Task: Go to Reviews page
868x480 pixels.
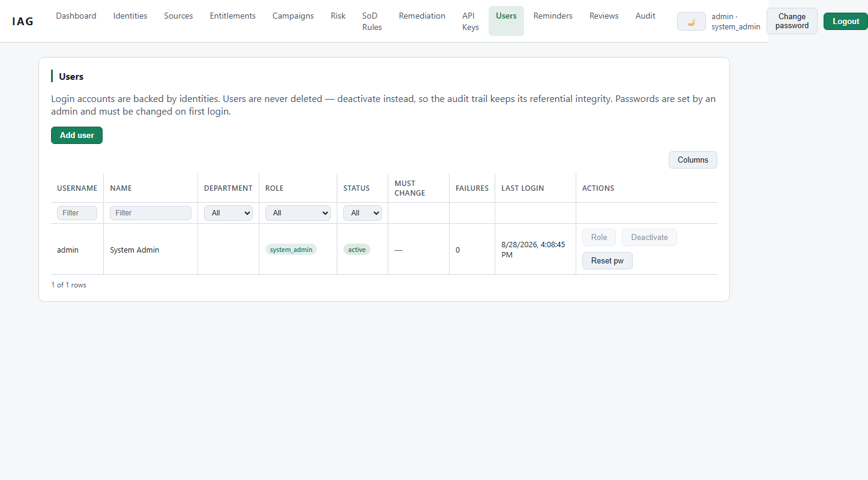Action: coord(604,16)
